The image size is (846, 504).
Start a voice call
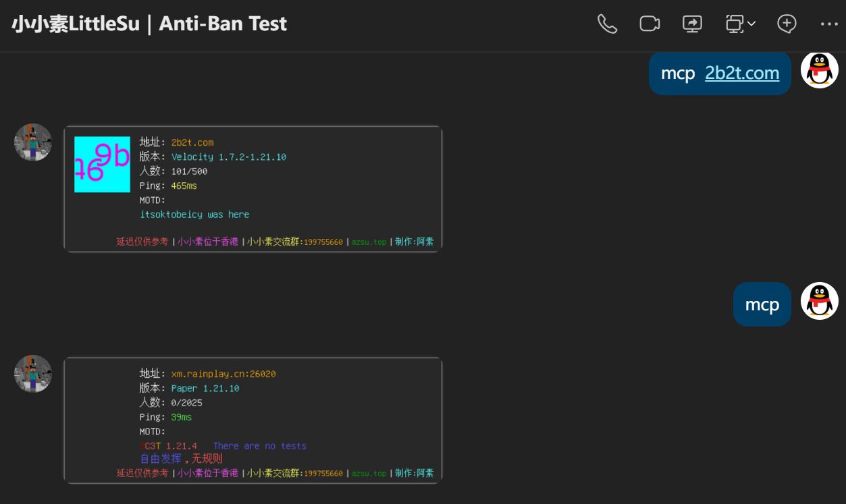tap(607, 24)
